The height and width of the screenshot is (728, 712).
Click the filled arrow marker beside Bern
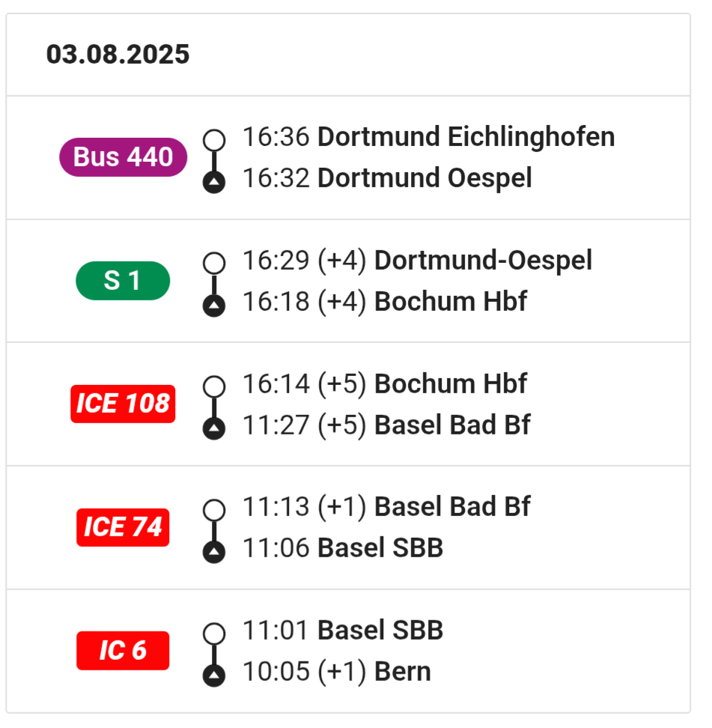pyautogui.click(x=214, y=675)
